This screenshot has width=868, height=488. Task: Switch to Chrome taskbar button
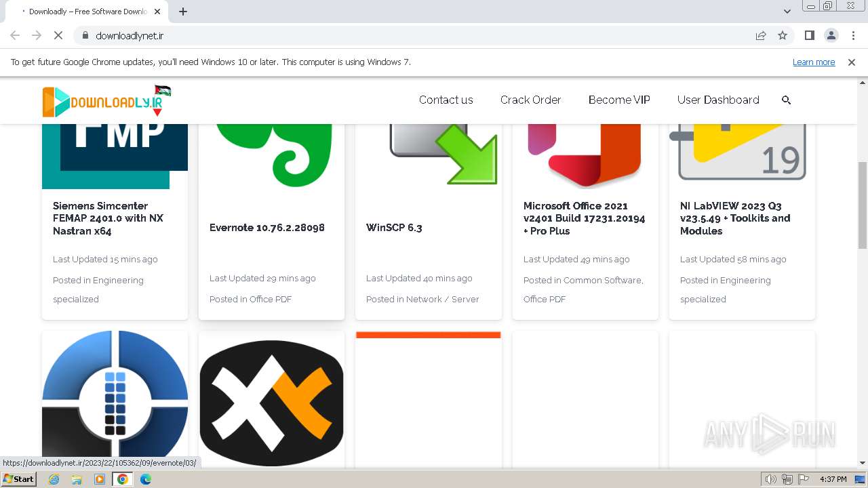[123, 479]
